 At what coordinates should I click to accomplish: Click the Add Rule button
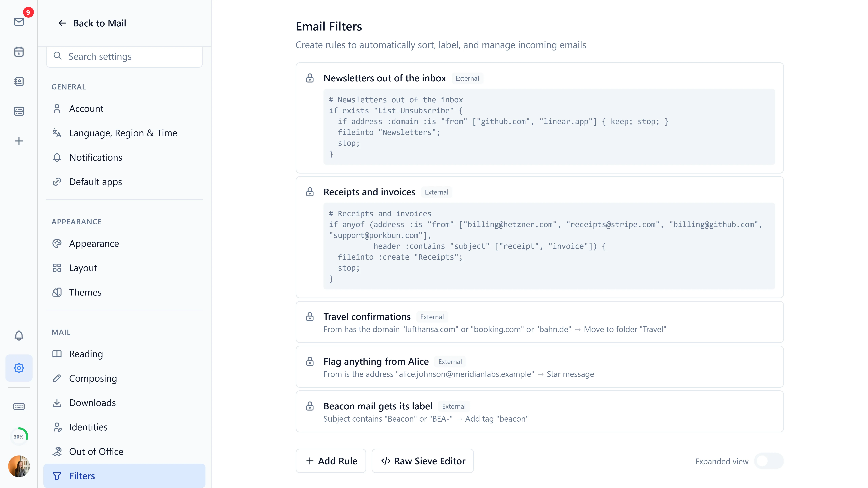[x=331, y=461]
